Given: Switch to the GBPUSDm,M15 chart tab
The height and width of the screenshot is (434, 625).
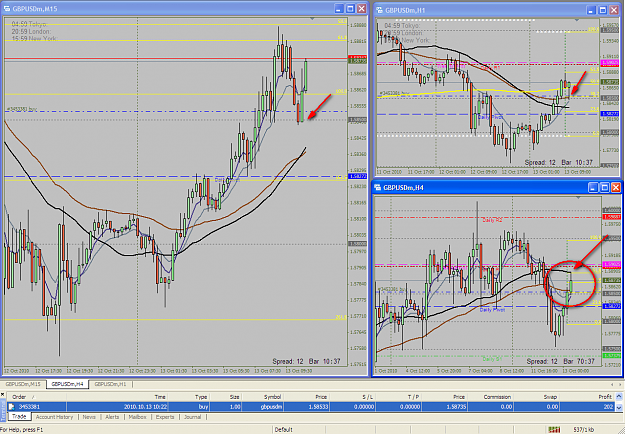Looking at the screenshot, I should pos(23,384).
